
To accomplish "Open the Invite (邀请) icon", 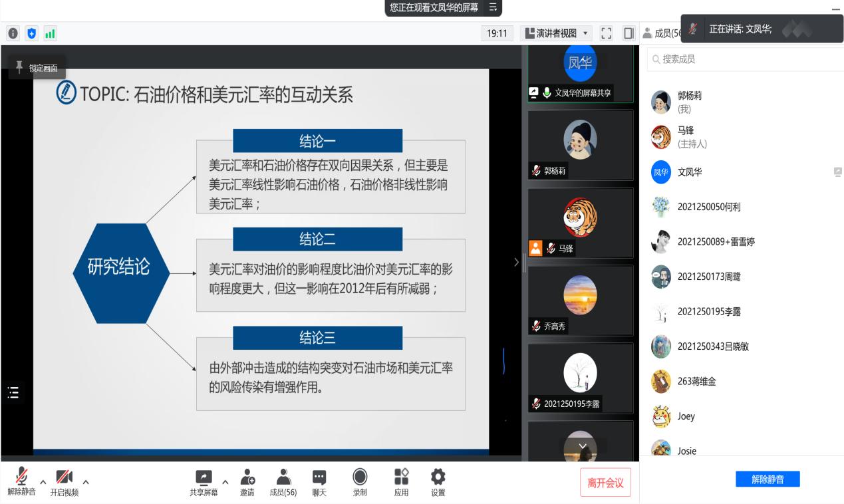I will [247, 482].
